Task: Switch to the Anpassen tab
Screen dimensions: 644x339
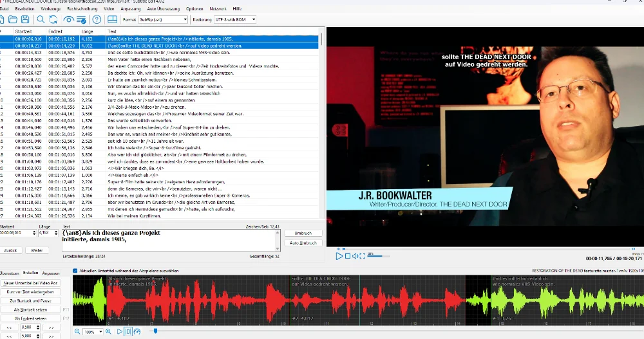Action: point(51,273)
